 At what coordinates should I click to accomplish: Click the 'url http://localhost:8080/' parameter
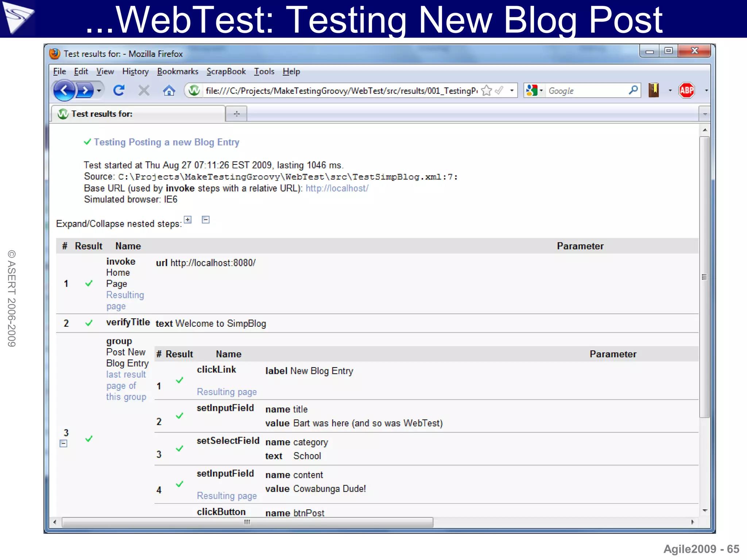pyautogui.click(x=206, y=263)
